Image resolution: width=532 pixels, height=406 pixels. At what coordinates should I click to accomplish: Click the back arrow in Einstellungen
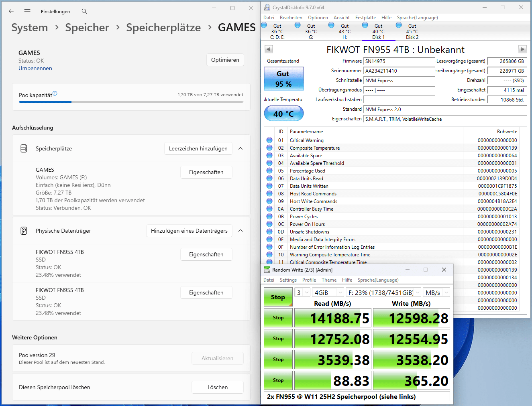(x=11, y=11)
